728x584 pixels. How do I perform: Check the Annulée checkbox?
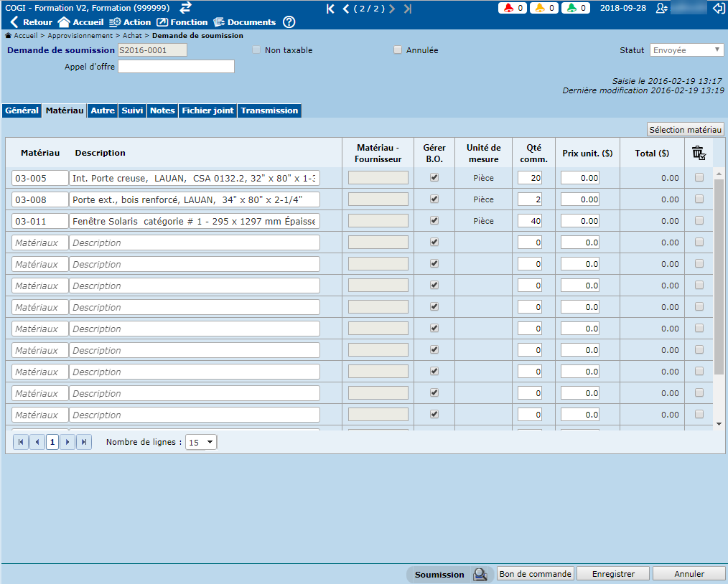[x=398, y=50]
